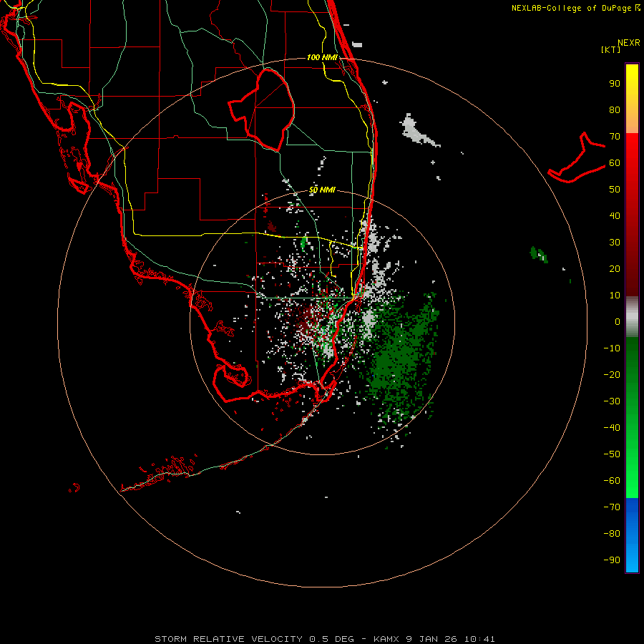Click the -60 value on the velocity scale
This screenshot has height=644, width=644.
(612, 481)
